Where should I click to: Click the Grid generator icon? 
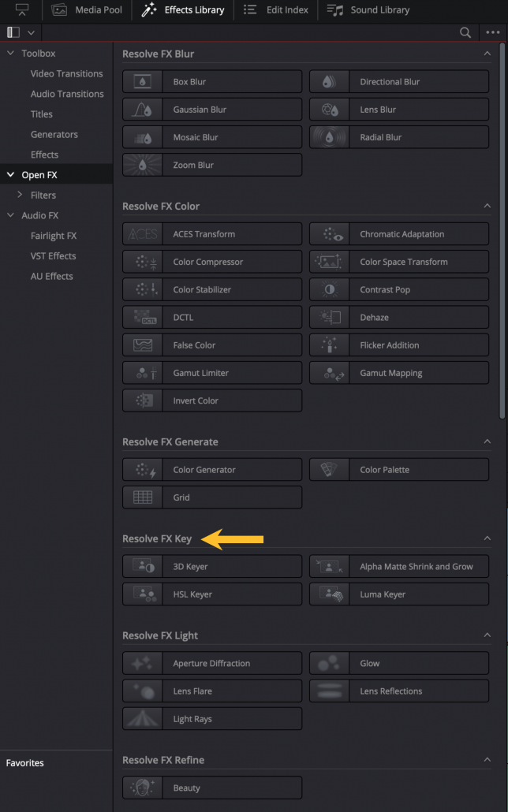[142, 497]
